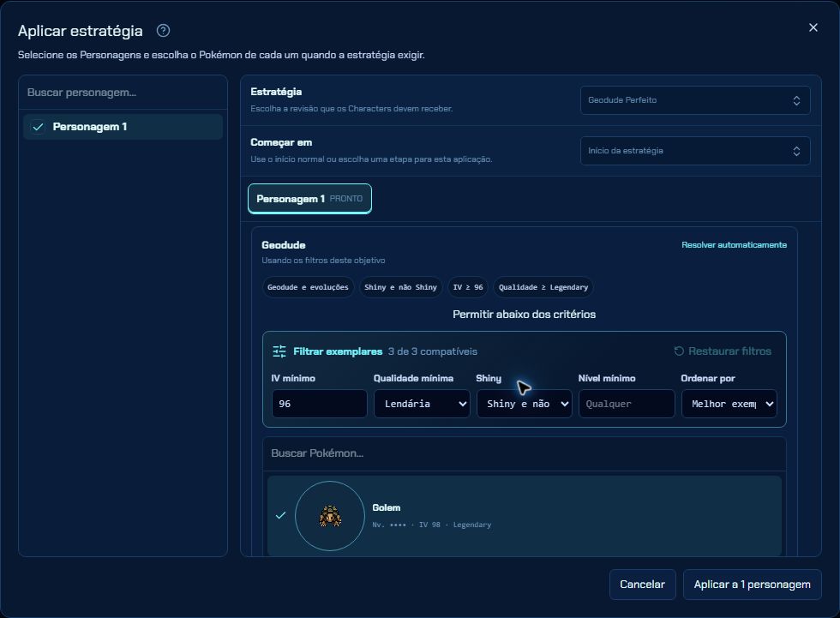Open the Qualidade mínima Lendária dropdown
840x618 pixels.
click(x=422, y=404)
